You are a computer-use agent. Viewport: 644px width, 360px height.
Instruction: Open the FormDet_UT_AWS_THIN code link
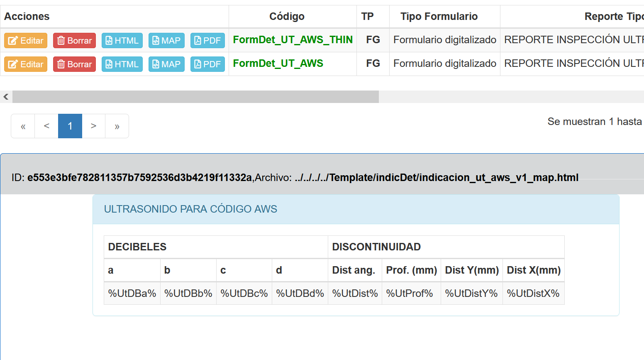pos(293,40)
